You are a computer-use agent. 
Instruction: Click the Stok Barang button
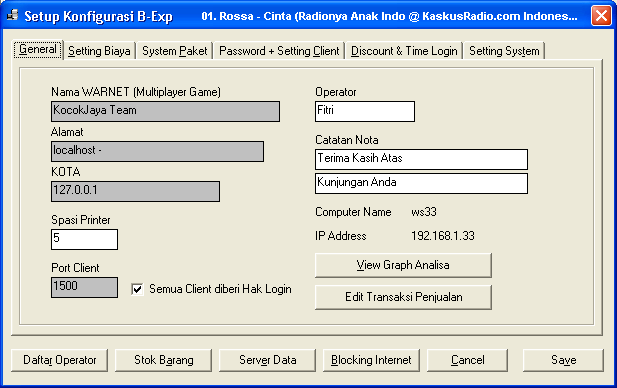[x=163, y=360]
